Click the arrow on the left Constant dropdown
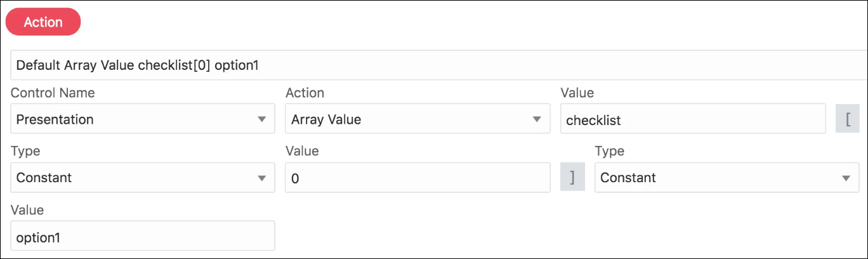The width and height of the screenshot is (868, 259). point(262,178)
